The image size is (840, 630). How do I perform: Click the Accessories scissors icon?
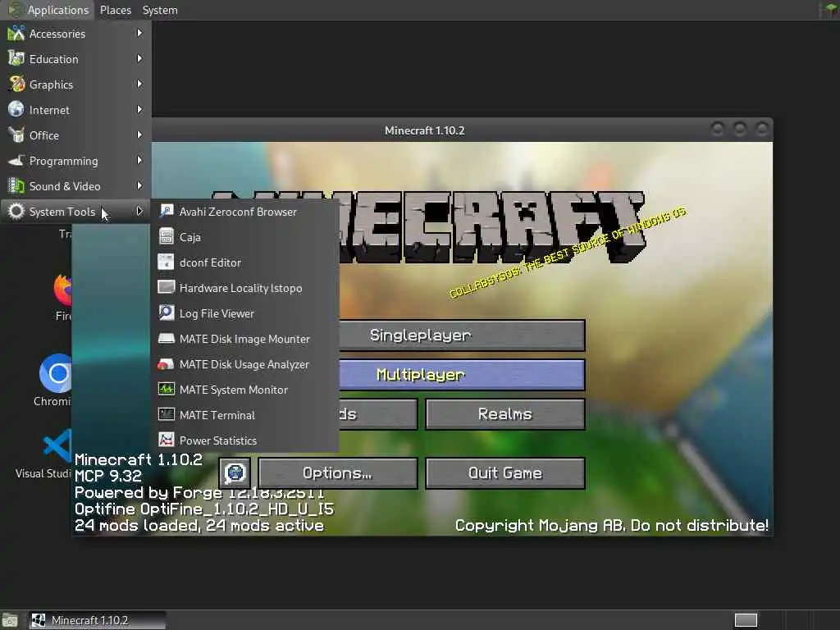point(16,33)
